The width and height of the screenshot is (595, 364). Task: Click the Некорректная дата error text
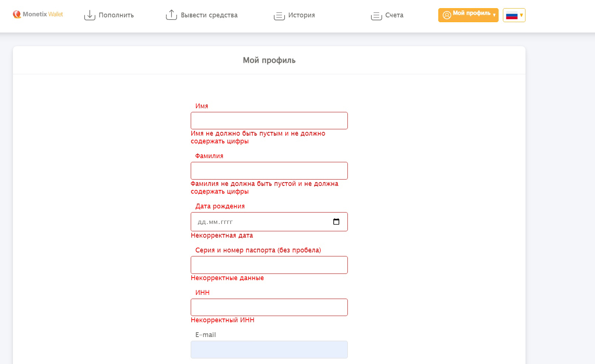point(222,235)
